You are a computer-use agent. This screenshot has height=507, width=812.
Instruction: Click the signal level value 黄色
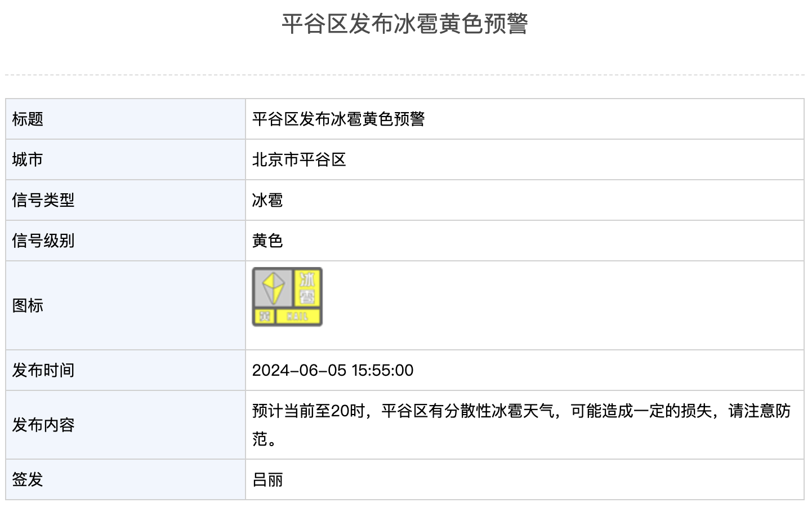coord(267,241)
